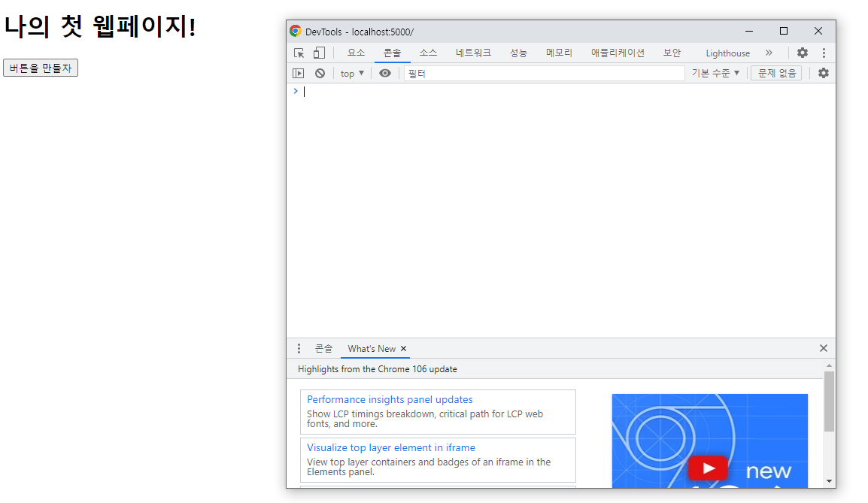Close the bottom drawer panel
The image size is (868, 503).
click(x=823, y=348)
